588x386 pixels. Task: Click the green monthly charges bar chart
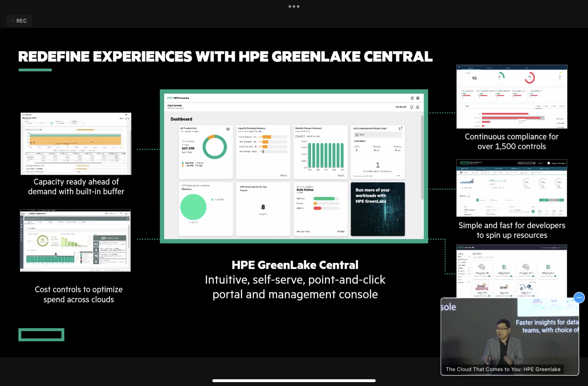tap(326, 155)
